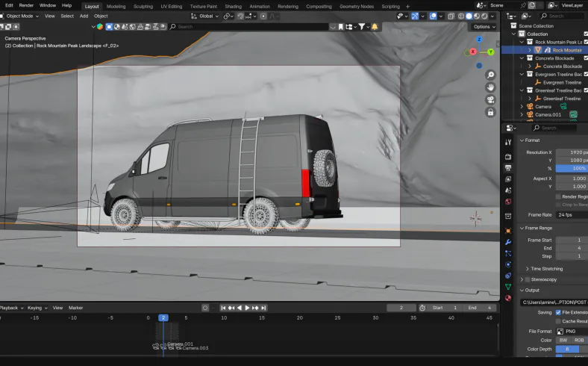Open the viewport Add menu

(x=84, y=16)
